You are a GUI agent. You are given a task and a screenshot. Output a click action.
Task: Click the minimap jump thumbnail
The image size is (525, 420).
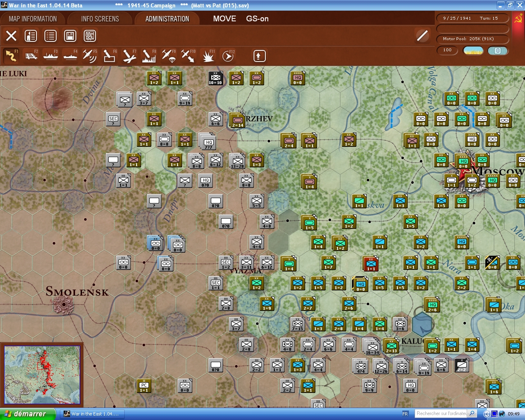point(42,375)
